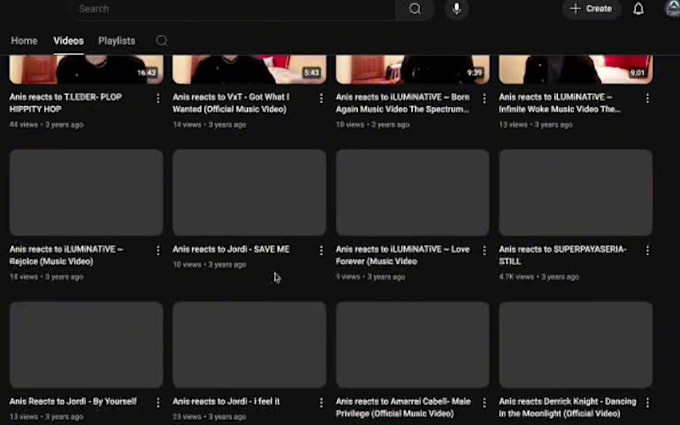The height and width of the screenshot is (425, 680).
Task: Open options menu for Jordi - SAVE ME video
Action: tap(321, 250)
